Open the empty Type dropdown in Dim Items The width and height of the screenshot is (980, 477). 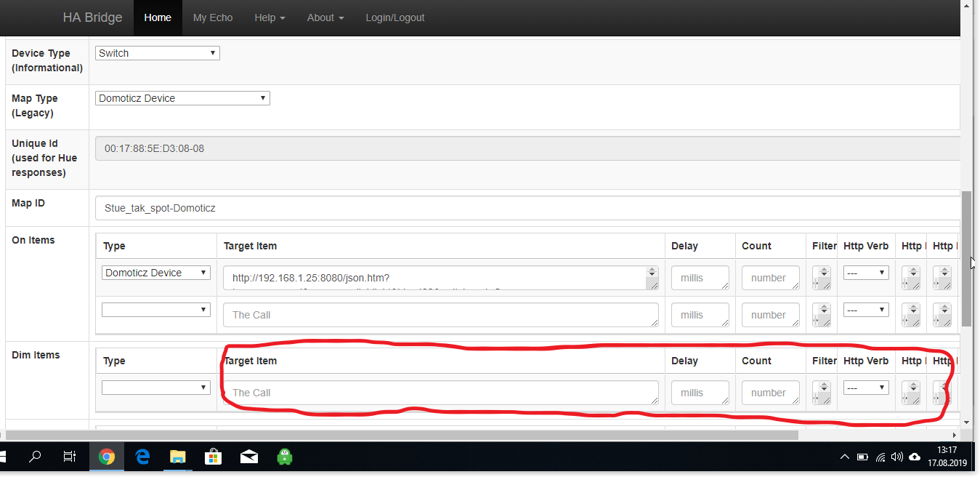coord(156,388)
